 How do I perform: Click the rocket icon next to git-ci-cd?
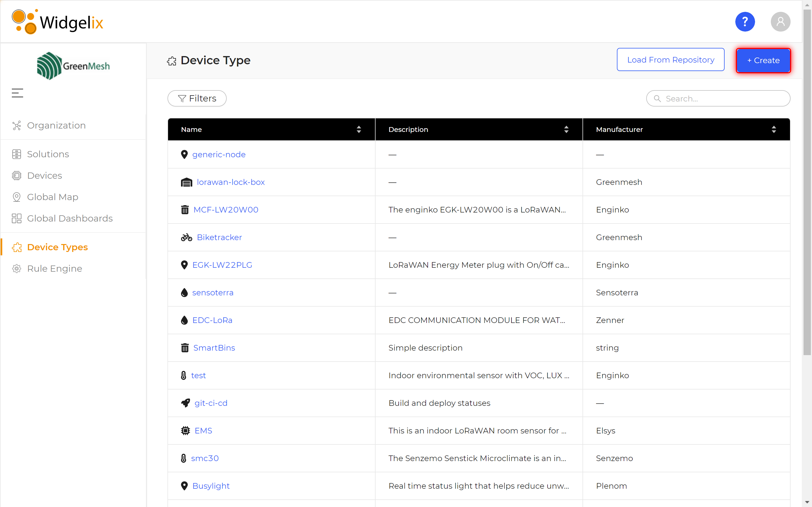pos(186,403)
